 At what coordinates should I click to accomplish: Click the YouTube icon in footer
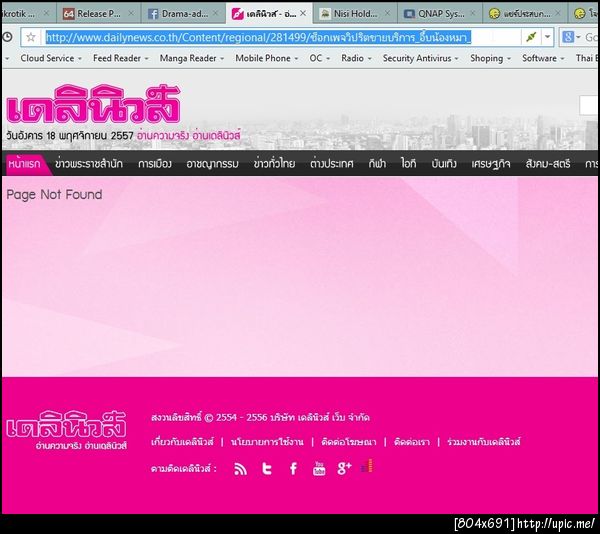tap(319, 469)
